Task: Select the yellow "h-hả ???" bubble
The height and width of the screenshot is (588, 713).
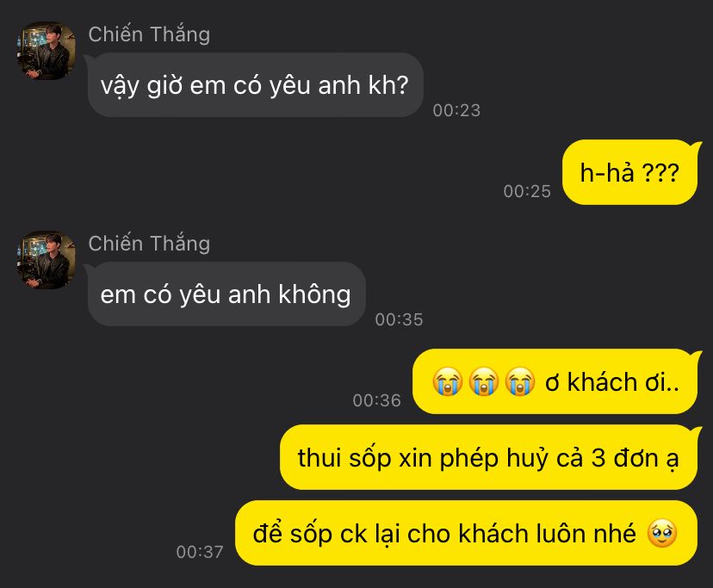Action: coord(629,172)
